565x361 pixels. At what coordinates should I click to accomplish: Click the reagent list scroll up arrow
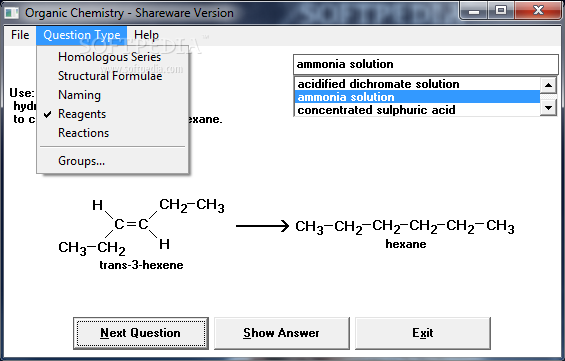coord(548,85)
